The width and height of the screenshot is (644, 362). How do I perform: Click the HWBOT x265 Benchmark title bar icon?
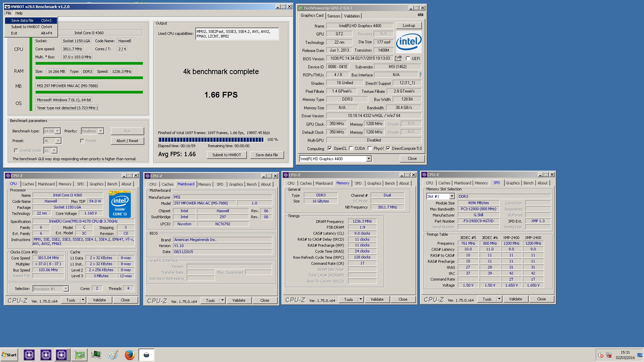pos(7,7)
